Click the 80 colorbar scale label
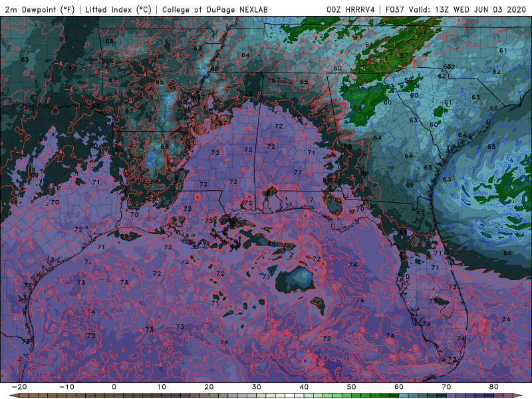532x399 pixels. tap(494, 387)
